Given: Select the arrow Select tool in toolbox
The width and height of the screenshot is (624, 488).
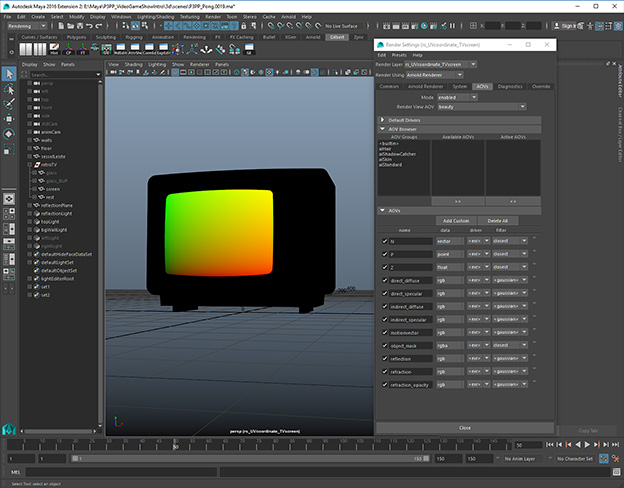Looking at the screenshot, I should [9, 74].
